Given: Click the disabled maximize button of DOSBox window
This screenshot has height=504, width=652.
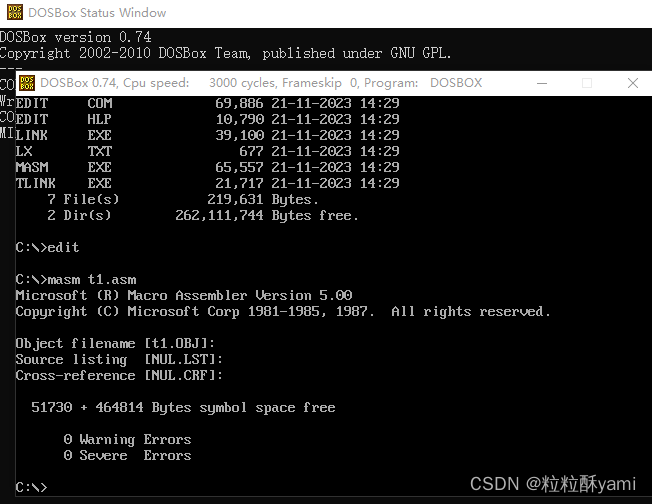Looking at the screenshot, I should click(587, 83).
